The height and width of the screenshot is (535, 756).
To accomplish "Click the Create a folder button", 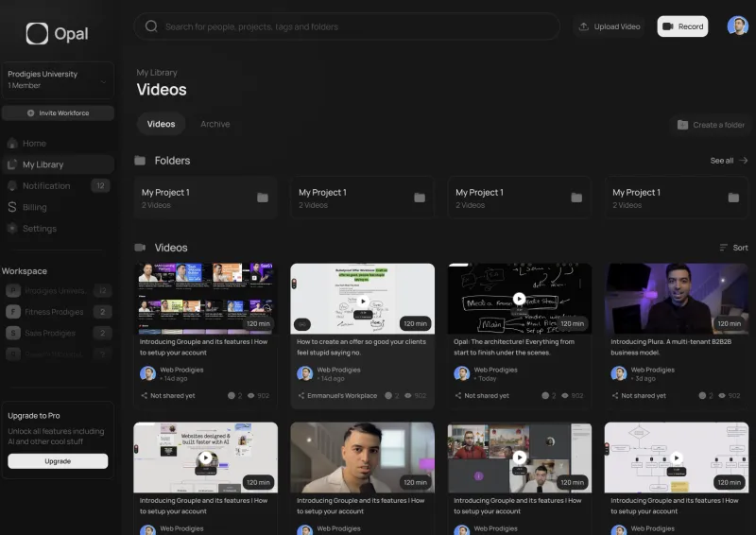I will click(711, 125).
